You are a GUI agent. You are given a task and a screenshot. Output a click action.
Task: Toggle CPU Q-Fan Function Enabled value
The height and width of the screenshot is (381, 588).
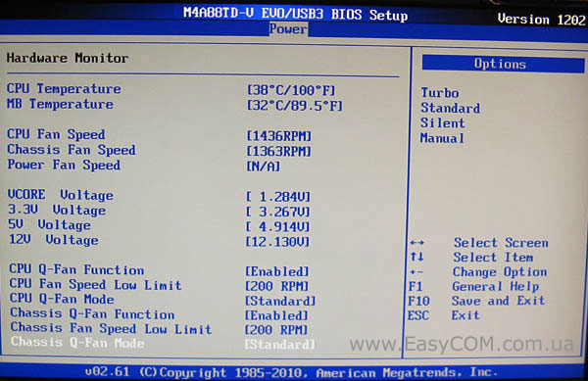tap(277, 271)
